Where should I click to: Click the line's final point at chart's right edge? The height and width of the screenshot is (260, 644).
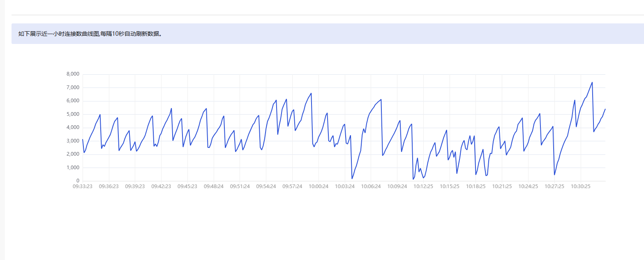pos(605,109)
